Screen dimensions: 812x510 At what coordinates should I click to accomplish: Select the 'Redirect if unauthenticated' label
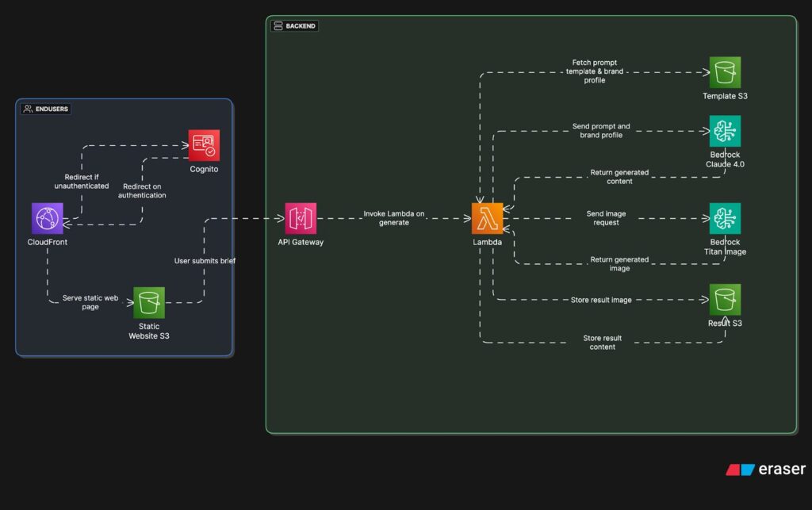[82, 181]
